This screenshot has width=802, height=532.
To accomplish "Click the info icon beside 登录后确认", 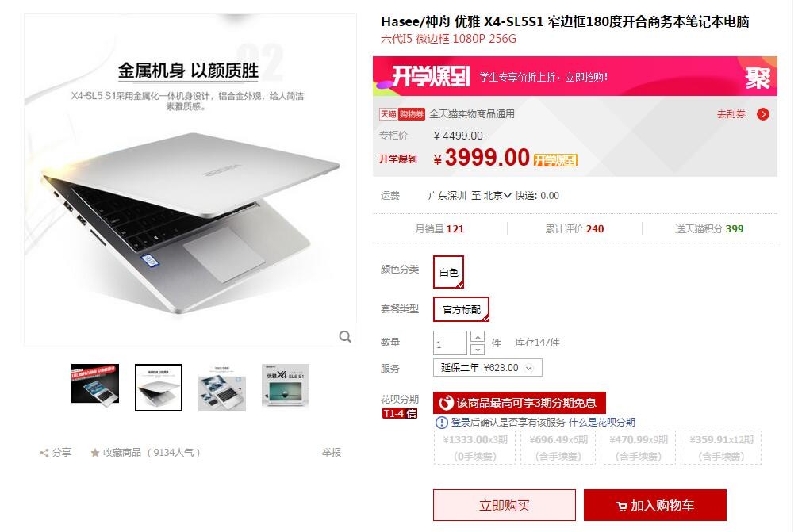I will click(x=441, y=422).
